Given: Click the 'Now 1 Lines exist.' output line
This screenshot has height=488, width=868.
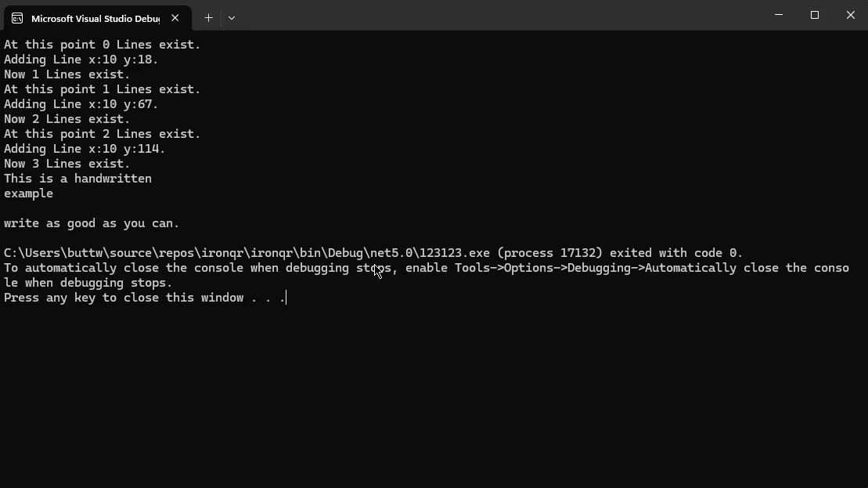Looking at the screenshot, I should (67, 74).
